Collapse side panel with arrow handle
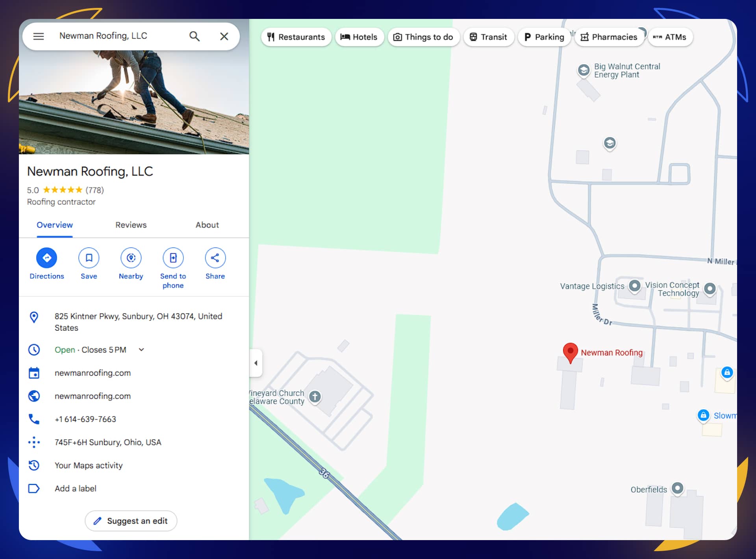This screenshot has height=559, width=756. pyautogui.click(x=256, y=363)
